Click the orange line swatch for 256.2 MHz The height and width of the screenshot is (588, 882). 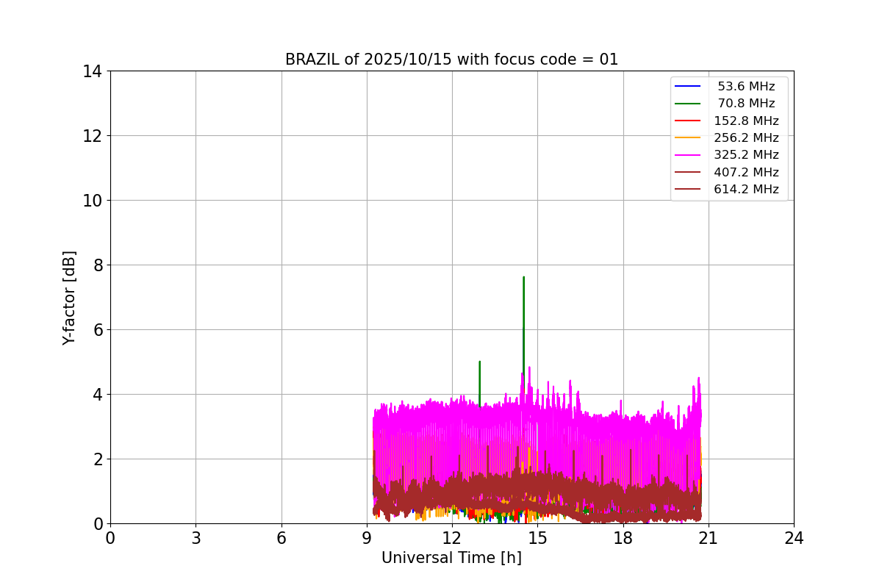[688, 137]
